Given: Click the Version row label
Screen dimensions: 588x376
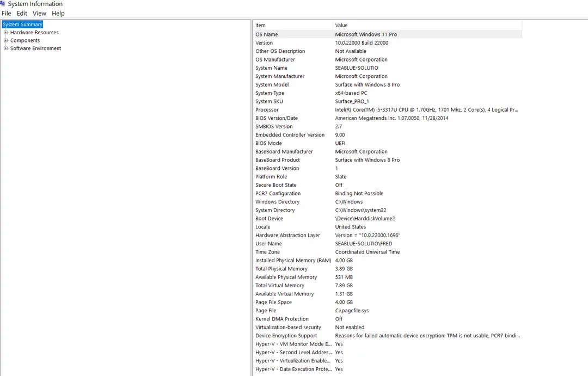Looking at the screenshot, I should 264,43.
